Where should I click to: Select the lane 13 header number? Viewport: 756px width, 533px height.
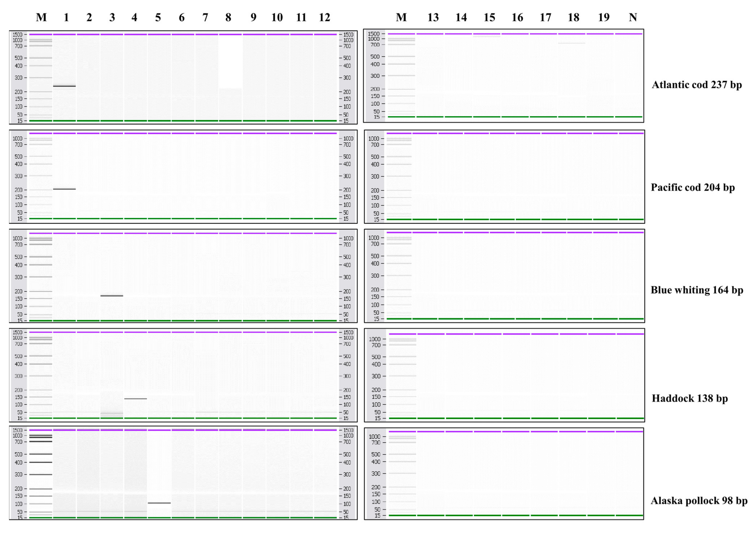tap(433, 18)
